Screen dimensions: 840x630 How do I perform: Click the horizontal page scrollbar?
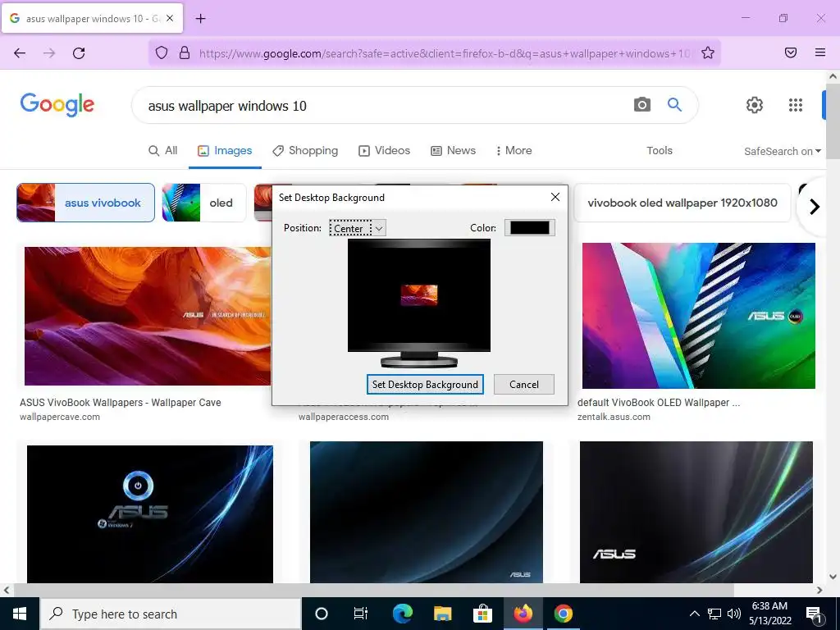373,590
